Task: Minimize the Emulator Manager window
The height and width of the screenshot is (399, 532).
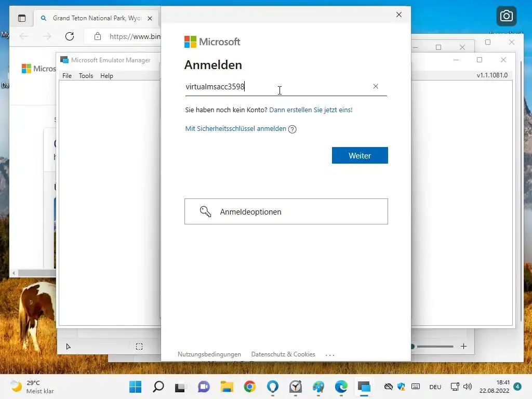Action: point(456,60)
